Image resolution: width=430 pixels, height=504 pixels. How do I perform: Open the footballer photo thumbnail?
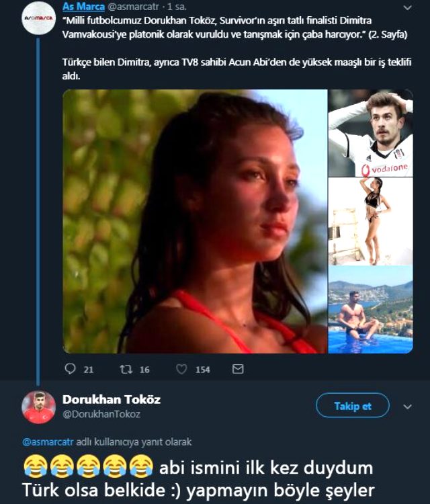(x=370, y=133)
